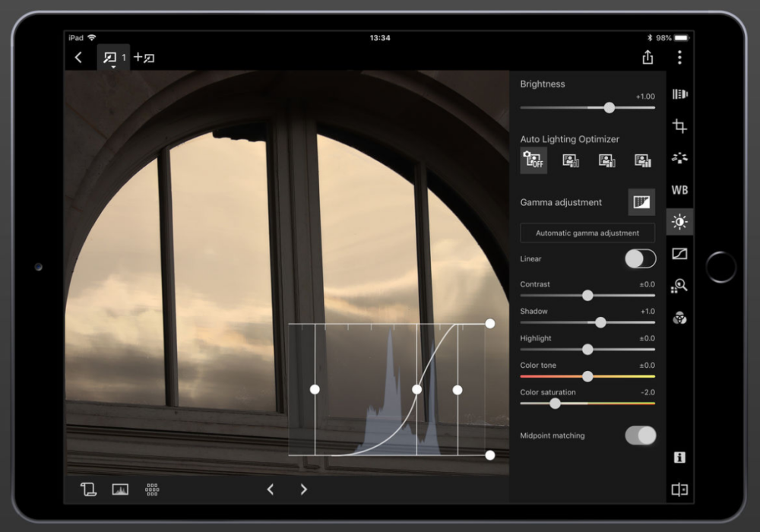The image size is (760, 532).
Task: Open the Picture Style dots icon
Action: tap(679, 158)
